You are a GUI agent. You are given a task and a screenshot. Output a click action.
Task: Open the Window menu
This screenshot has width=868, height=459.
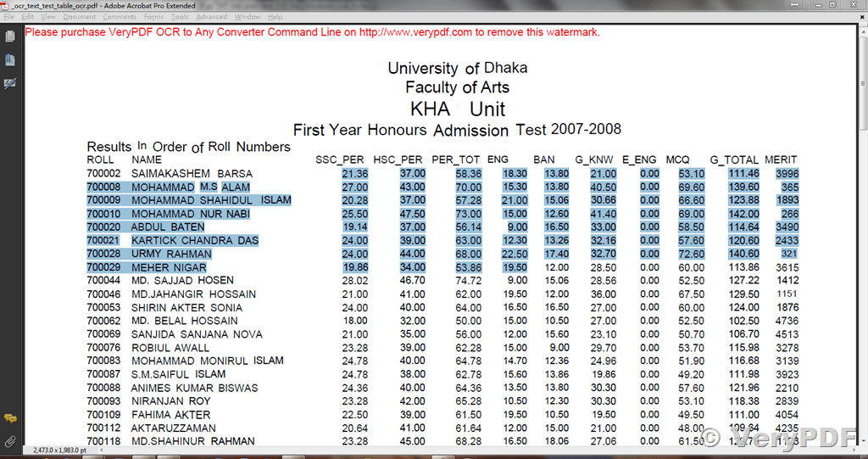[x=248, y=17]
